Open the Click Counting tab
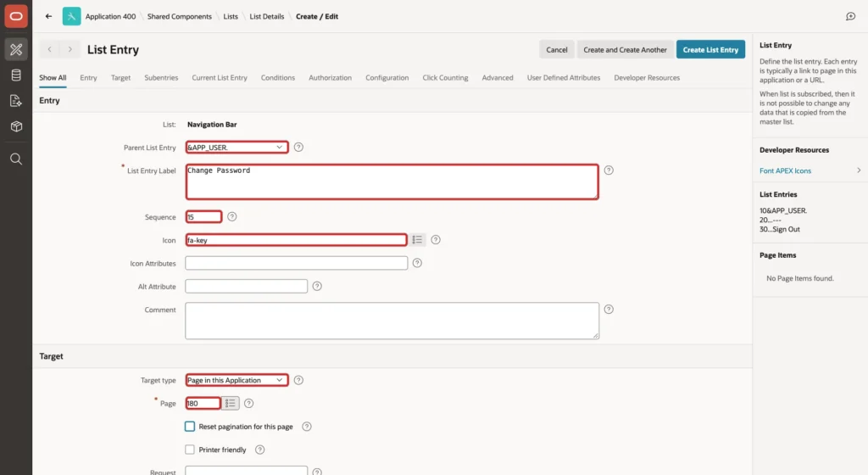Screen dimensions: 868x475 tap(445, 77)
